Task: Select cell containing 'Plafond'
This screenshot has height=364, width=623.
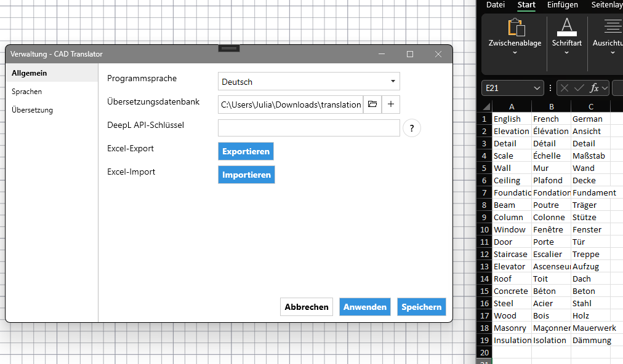Action: (x=551, y=181)
